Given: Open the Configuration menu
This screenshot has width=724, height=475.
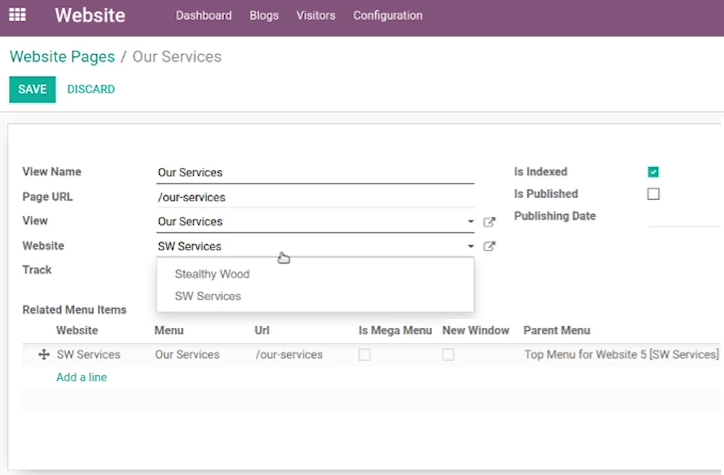Looking at the screenshot, I should (388, 16).
